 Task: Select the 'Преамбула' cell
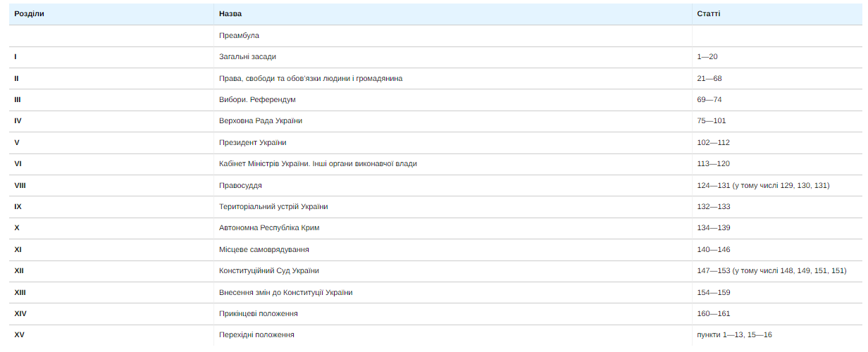pos(453,35)
